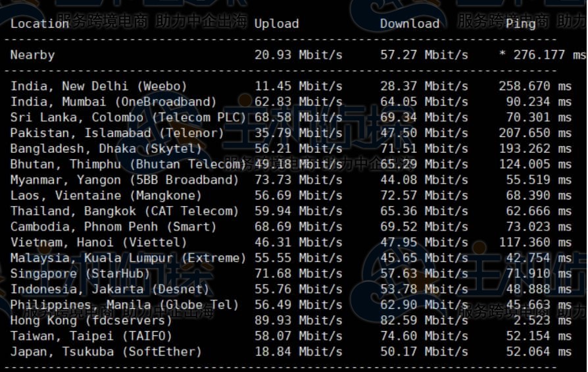Click Pakistan, Islamabad (Telenor) text
This screenshot has width=588, height=372.
(117, 133)
